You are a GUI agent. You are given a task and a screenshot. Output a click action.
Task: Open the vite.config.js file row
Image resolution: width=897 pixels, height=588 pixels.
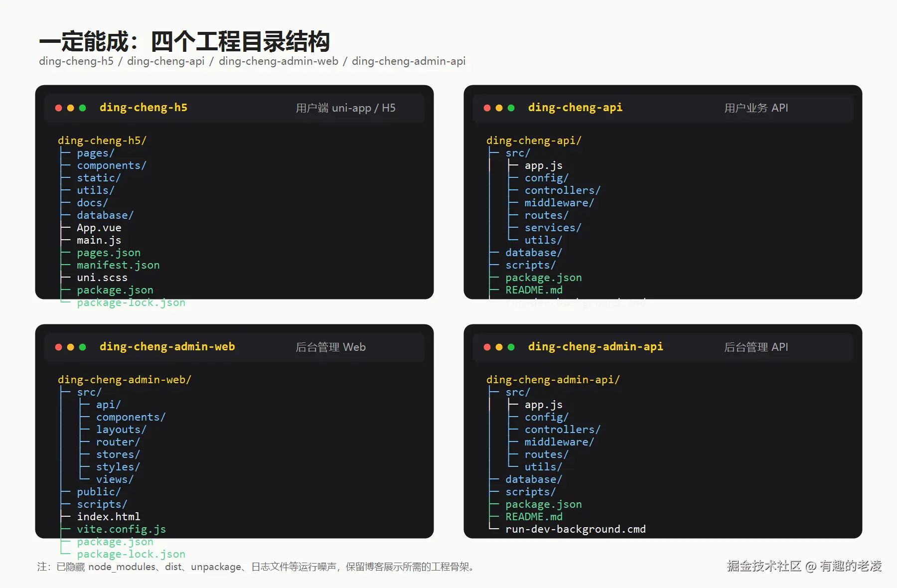pos(122,530)
